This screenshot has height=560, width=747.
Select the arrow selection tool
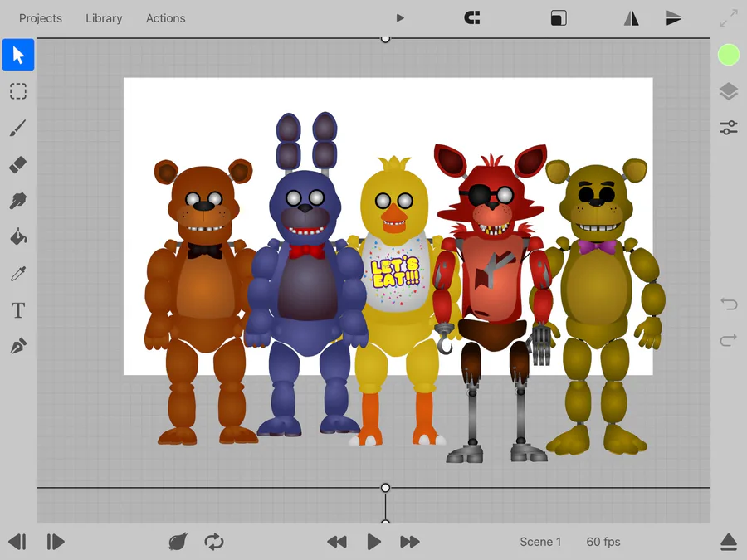pos(18,55)
